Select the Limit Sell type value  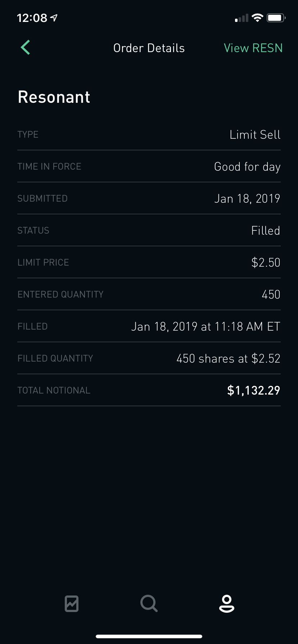pyautogui.click(x=255, y=135)
